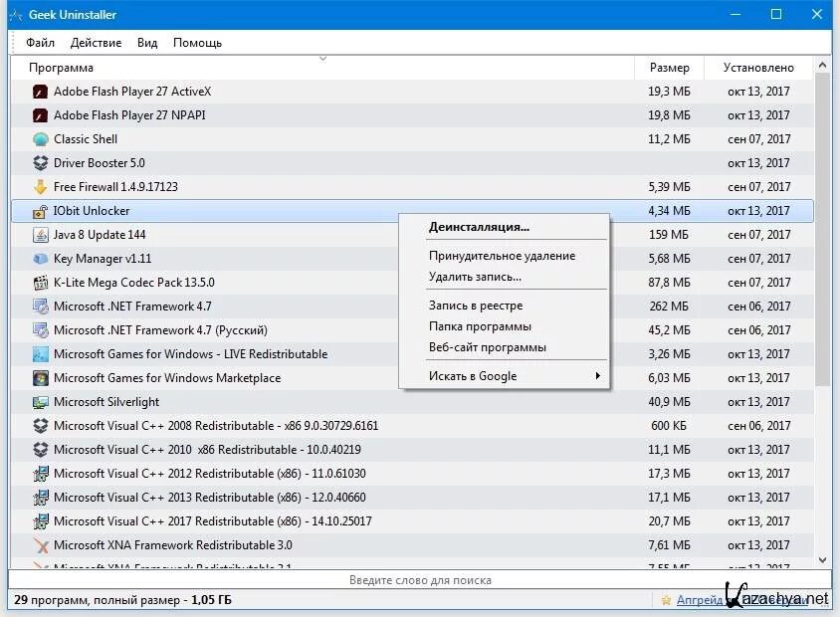Maximize the Geek Uninstaller window
Screen dimensions: 840x617
point(775,15)
